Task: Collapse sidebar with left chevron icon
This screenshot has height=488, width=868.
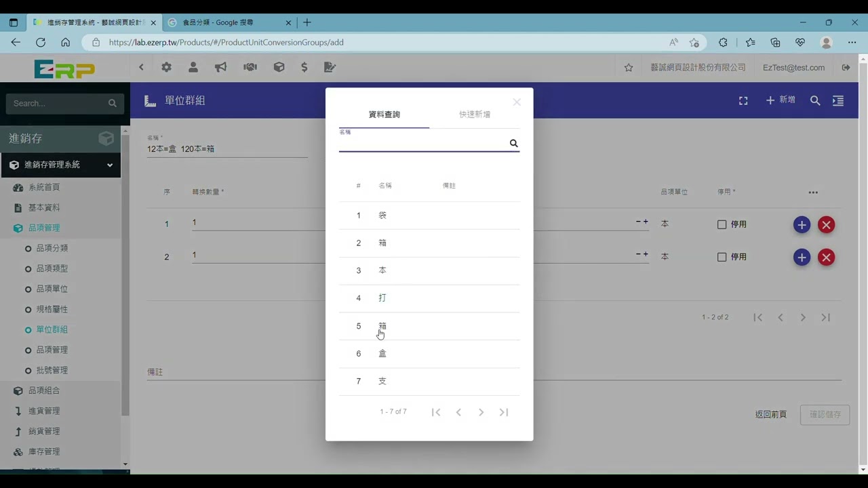Action: pyautogui.click(x=141, y=67)
